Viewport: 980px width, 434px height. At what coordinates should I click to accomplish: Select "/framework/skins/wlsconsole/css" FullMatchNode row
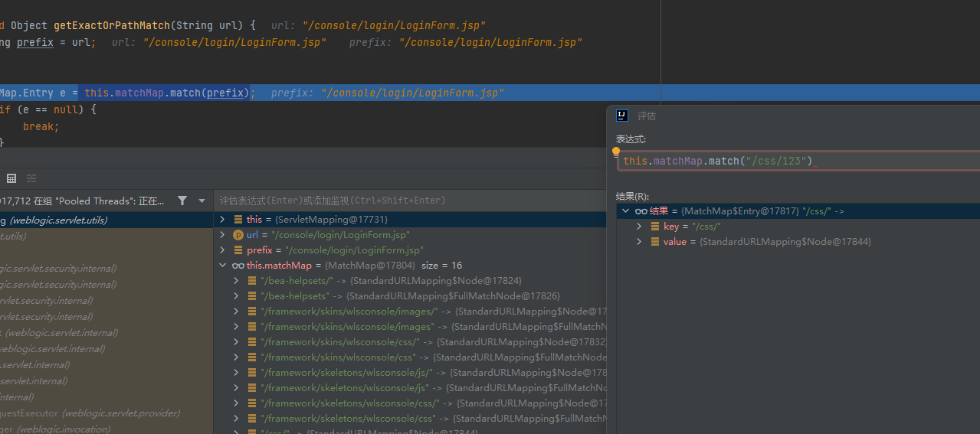410,357
